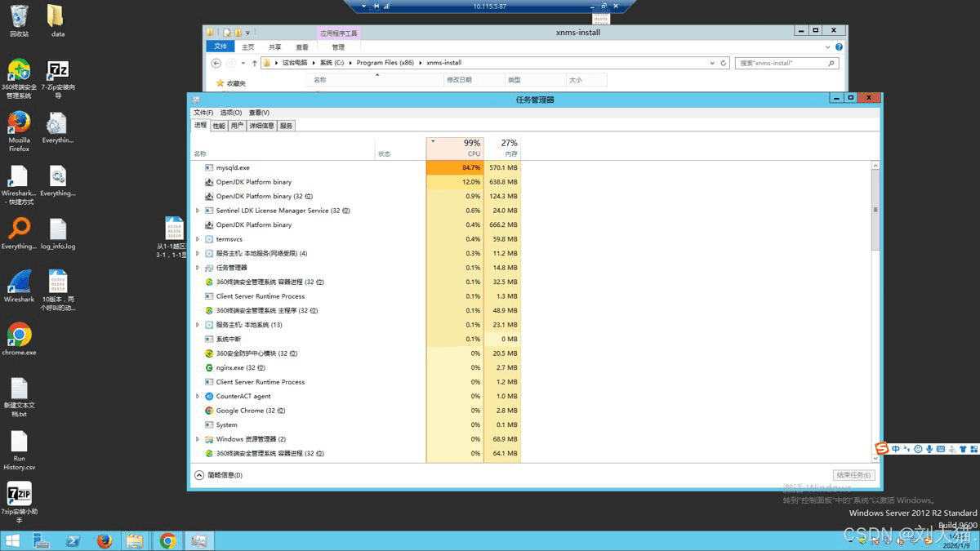Screen dimensions: 980x551
Task: Click the Task Manager vertical scrollbar thumb
Action: (875, 211)
